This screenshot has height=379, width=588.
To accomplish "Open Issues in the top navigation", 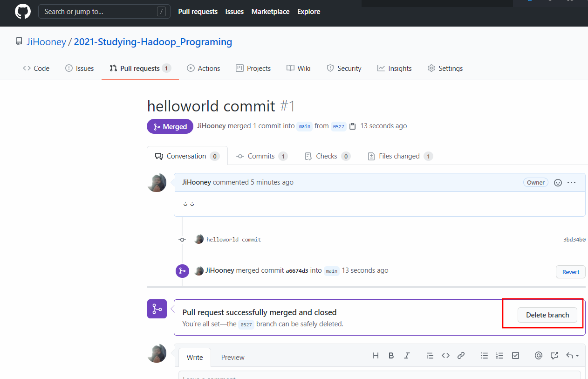I will (234, 12).
